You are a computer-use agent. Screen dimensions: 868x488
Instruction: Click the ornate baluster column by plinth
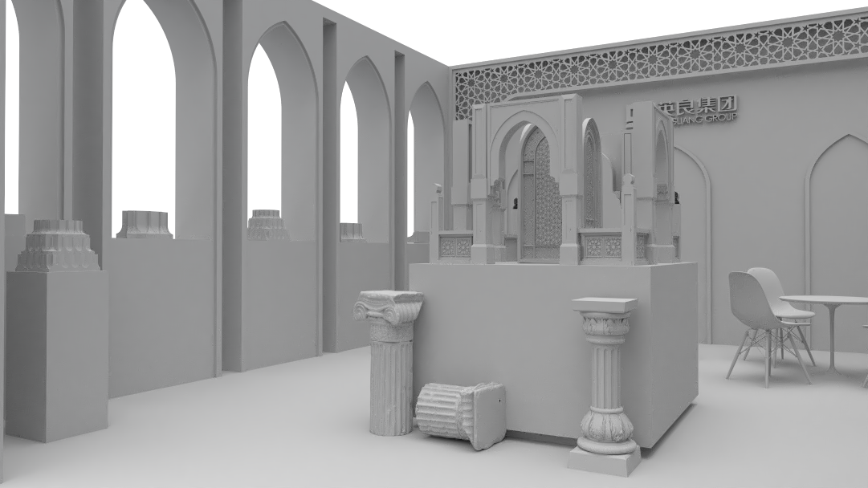click(605, 377)
